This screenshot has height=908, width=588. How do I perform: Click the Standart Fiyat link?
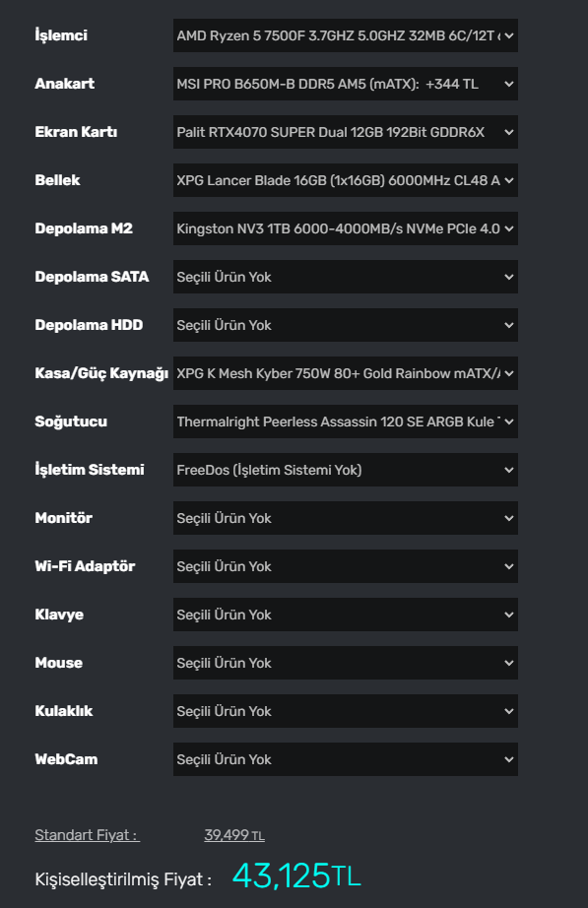point(87,835)
